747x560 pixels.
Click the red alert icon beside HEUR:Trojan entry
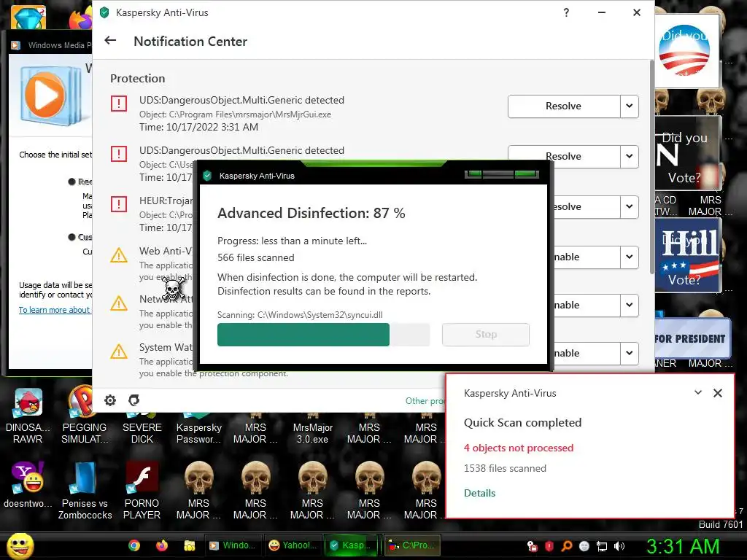pos(119,204)
